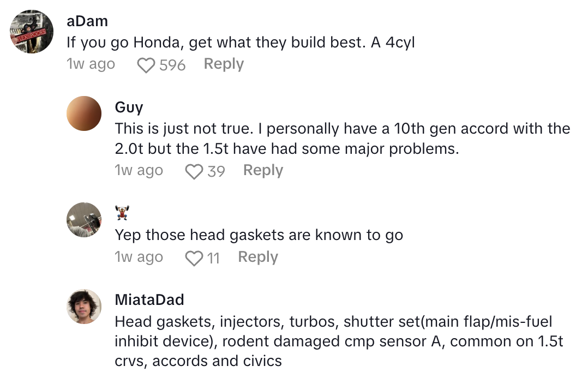Like aDam's comment with the heart icon
This screenshot has height=372, width=588.
[146, 65]
